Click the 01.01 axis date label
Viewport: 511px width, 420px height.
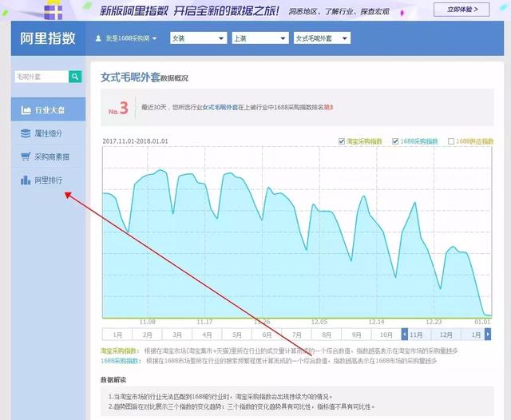coord(482,322)
